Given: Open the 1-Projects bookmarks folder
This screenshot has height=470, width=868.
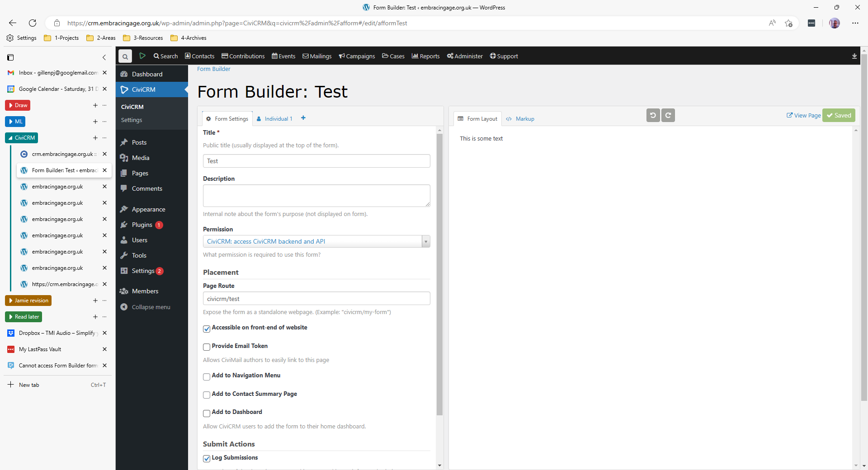Looking at the screenshot, I should (x=61, y=38).
